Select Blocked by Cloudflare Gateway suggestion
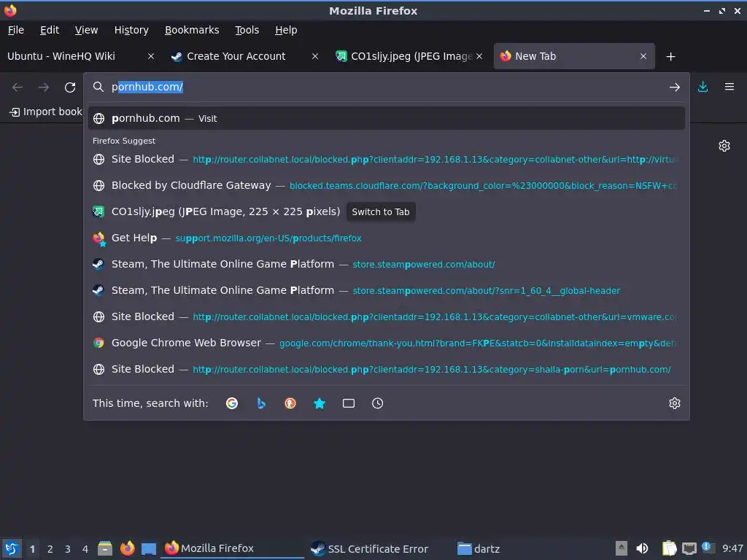The image size is (747, 560). click(x=387, y=185)
